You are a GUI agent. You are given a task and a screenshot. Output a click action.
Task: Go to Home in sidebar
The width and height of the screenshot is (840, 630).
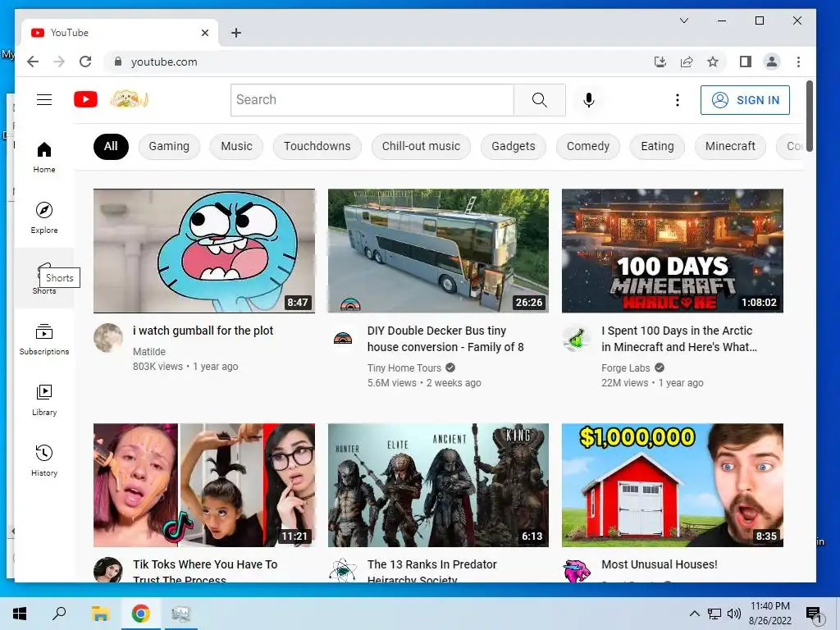(x=44, y=157)
